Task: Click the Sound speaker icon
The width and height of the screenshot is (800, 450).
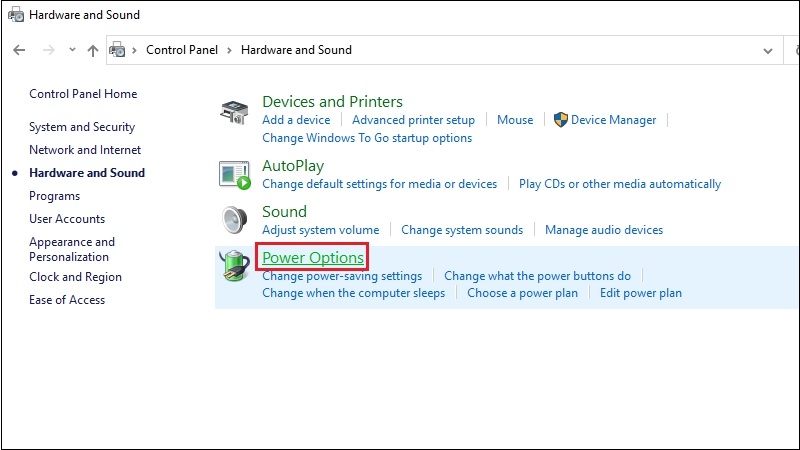Action: tap(235, 220)
